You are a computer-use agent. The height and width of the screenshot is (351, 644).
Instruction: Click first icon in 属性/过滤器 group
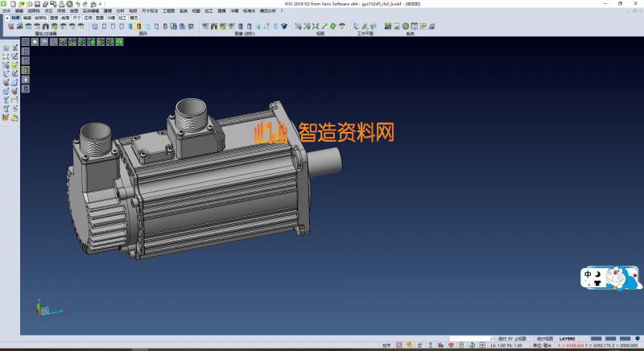tap(11, 27)
